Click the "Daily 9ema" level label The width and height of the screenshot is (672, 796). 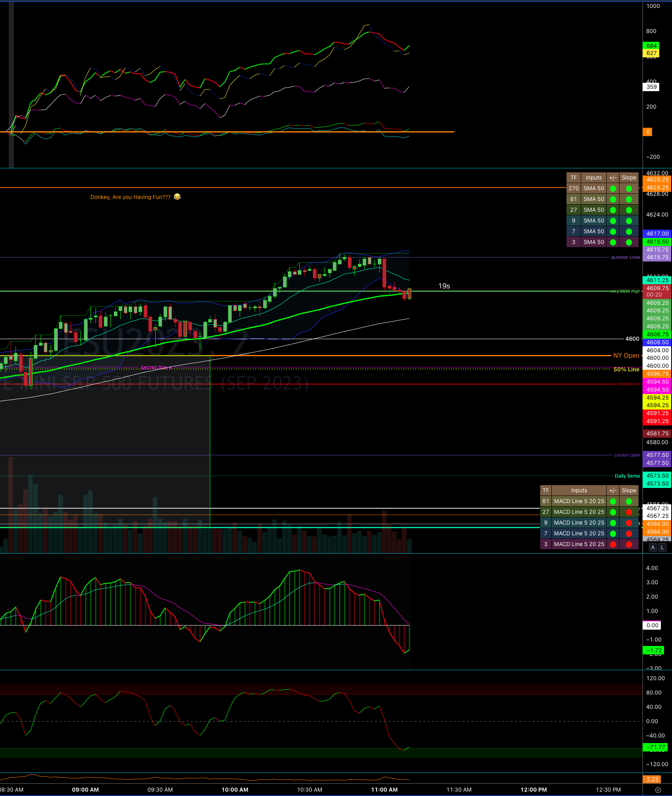pyautogui.click(x=627, y=476)
